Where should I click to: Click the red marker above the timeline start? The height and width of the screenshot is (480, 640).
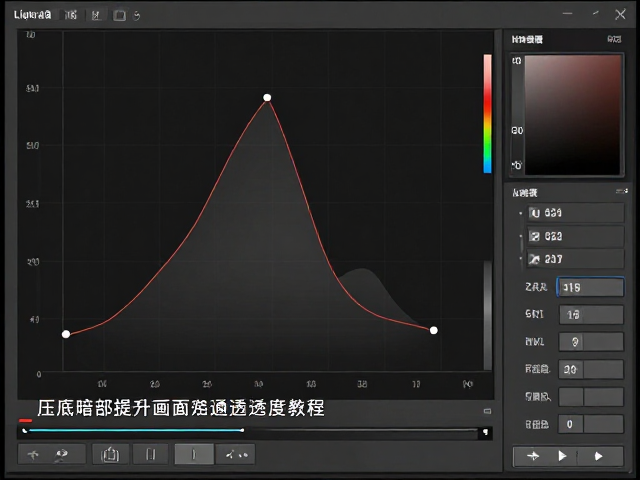pyautogui.click(x=25, y=420)
